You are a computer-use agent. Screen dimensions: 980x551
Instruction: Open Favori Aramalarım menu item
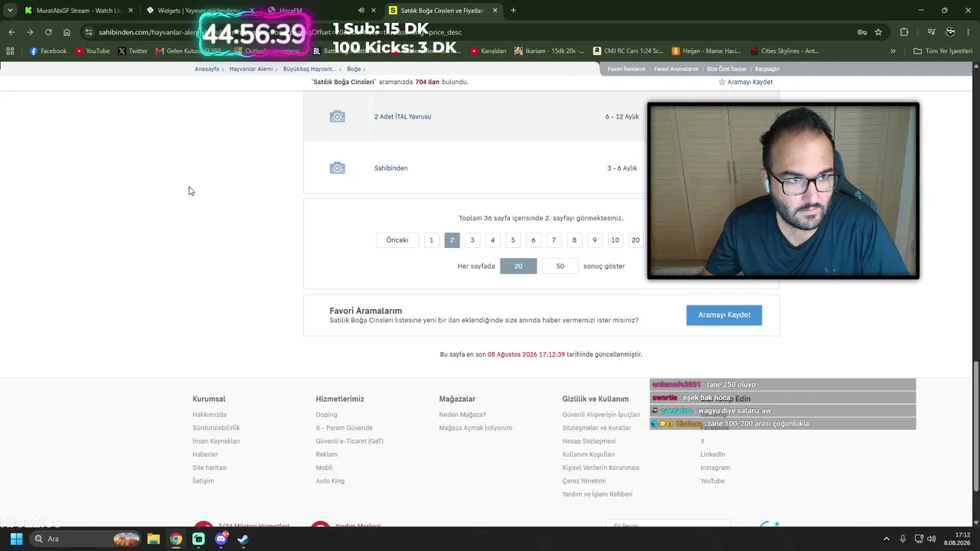[676, 69]
